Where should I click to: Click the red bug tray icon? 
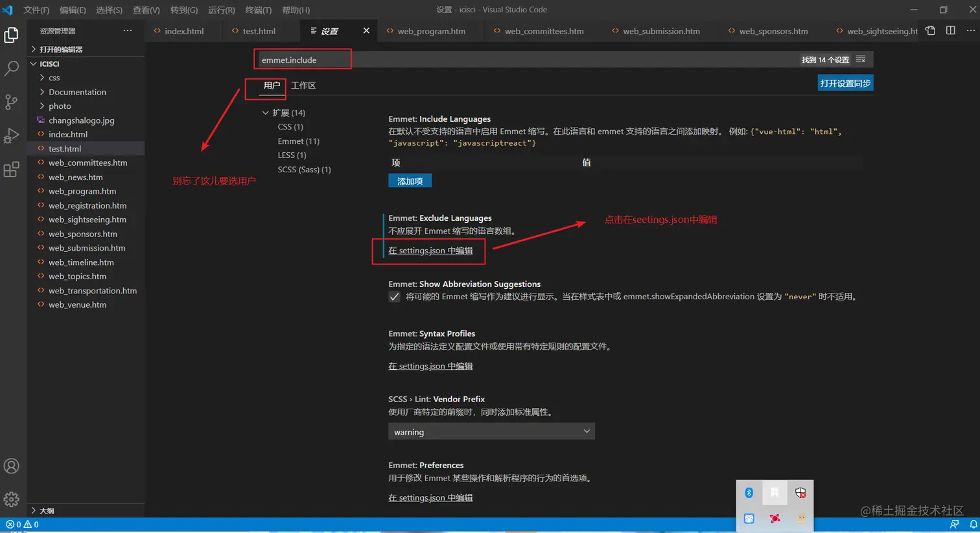point(775,518)
